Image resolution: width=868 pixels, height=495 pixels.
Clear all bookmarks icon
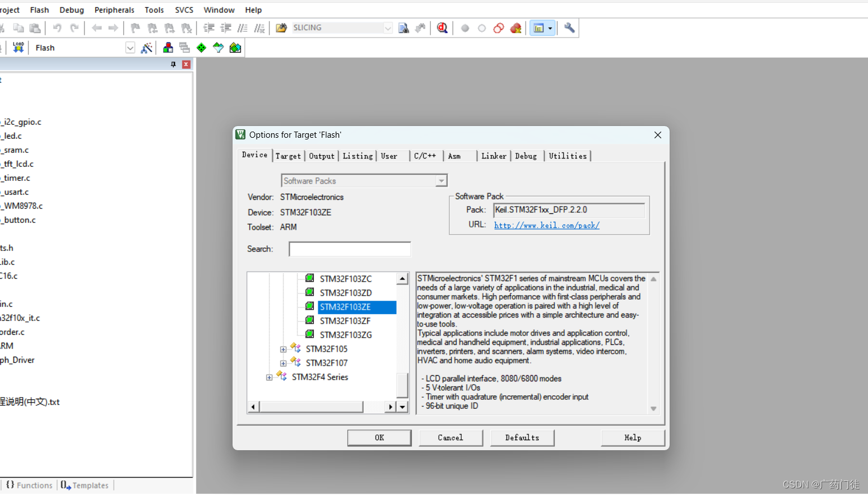click(187, 28)
